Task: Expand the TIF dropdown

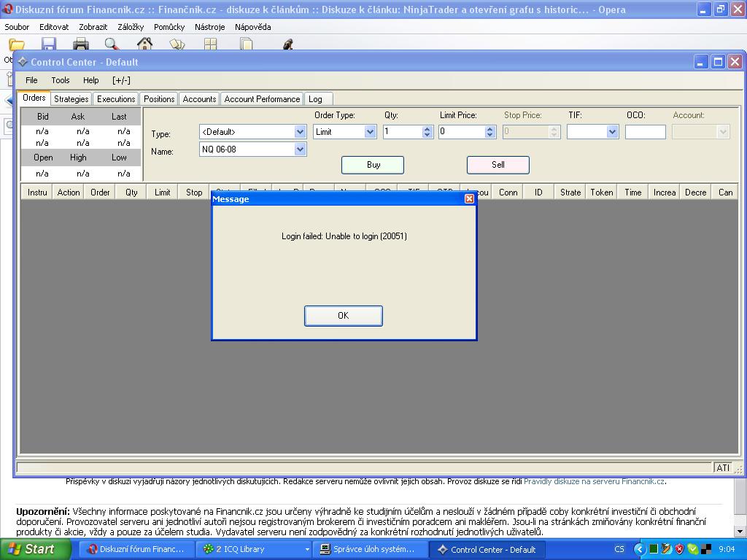Action: point(612,132)
